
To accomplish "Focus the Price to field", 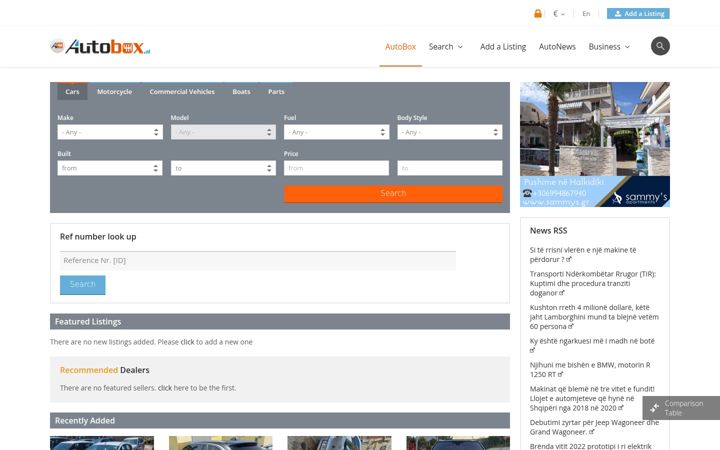I will tap(450, 168).
